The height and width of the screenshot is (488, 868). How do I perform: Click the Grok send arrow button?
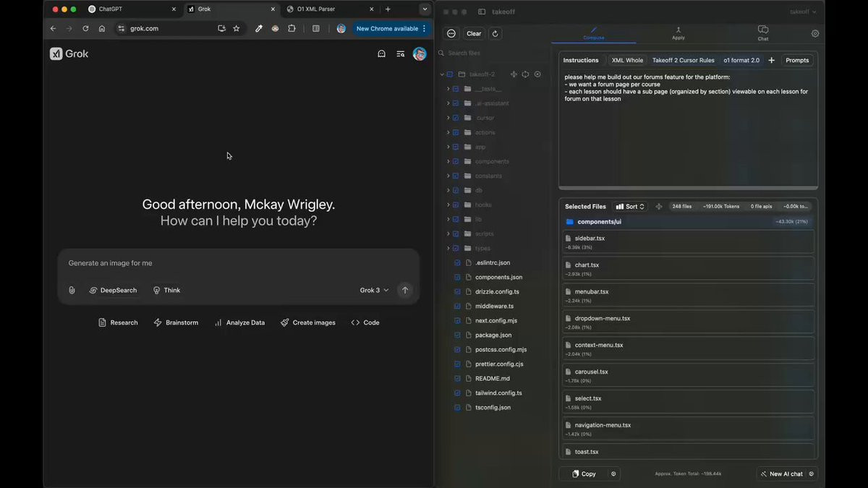click(405, 290)
